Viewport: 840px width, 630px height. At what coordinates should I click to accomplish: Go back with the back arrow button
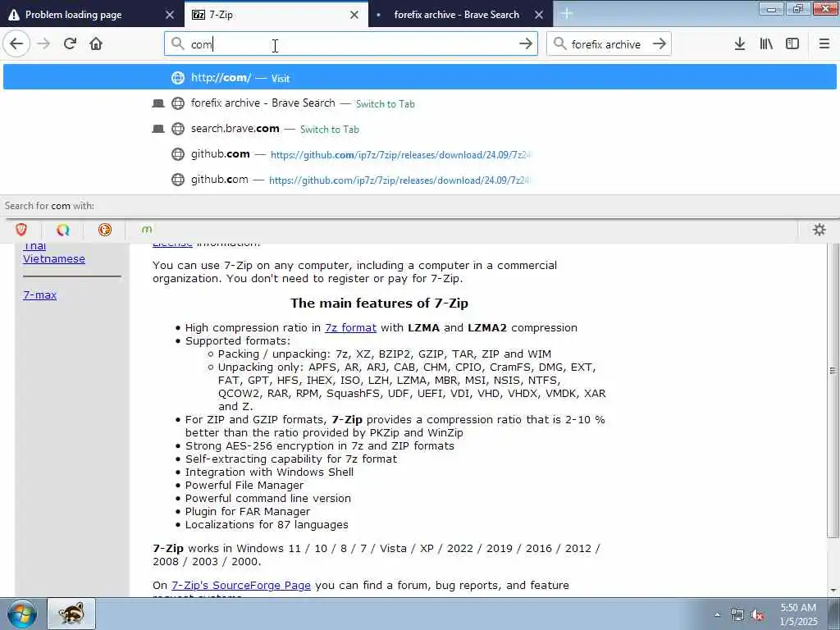[16, 44]
